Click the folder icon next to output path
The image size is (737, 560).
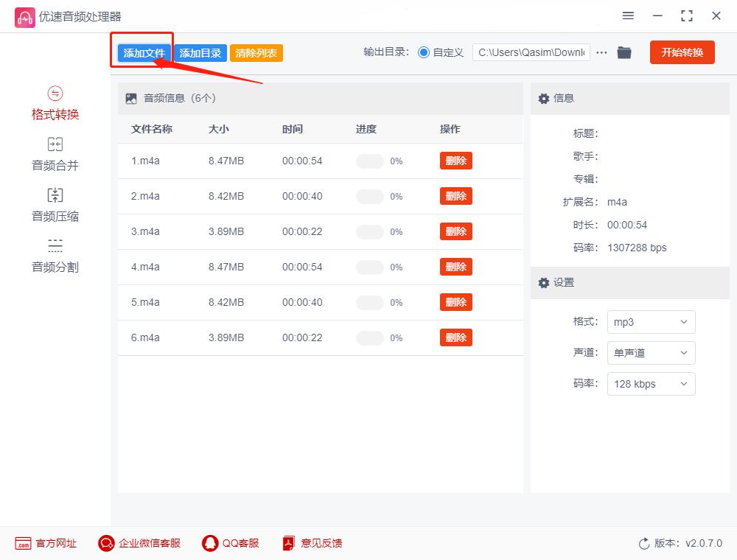(624, 52)
